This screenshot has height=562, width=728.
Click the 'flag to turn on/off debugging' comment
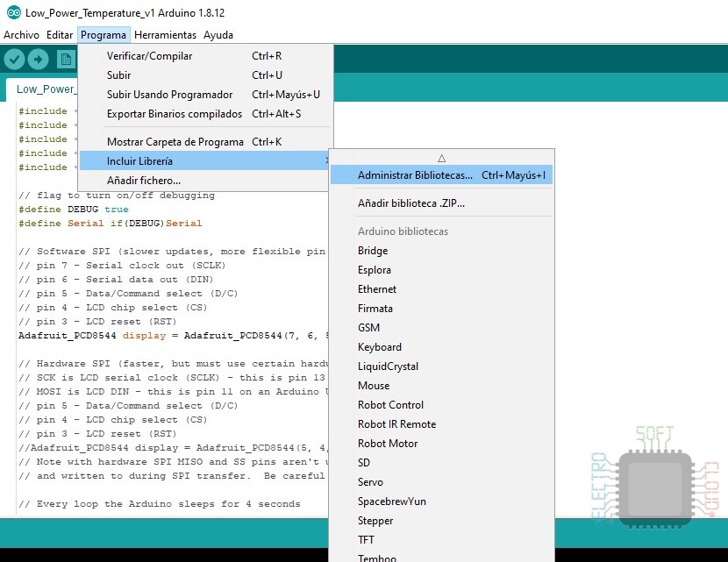tap(117, 196)
